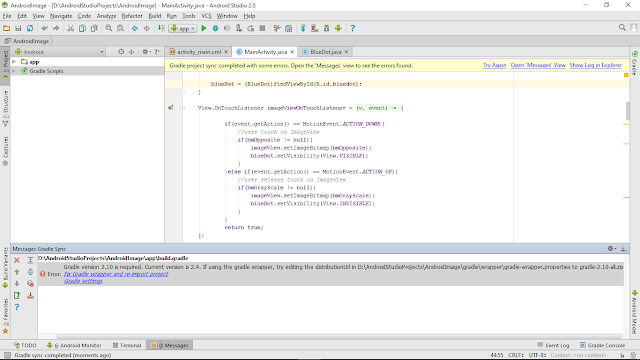Screen dimensions: 640x360
Task: Open Find with the magnifier icon
Action: point(109,28)
